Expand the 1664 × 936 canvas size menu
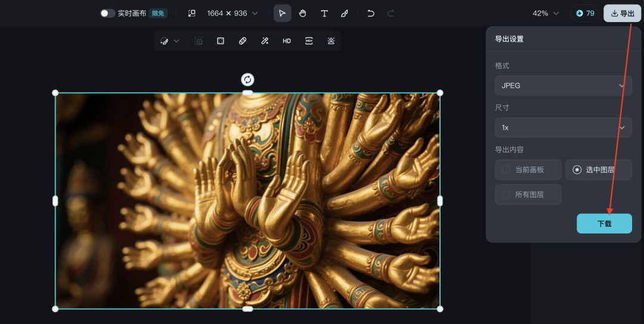Viewport: 644px width, 324px height. click(232, 13)
